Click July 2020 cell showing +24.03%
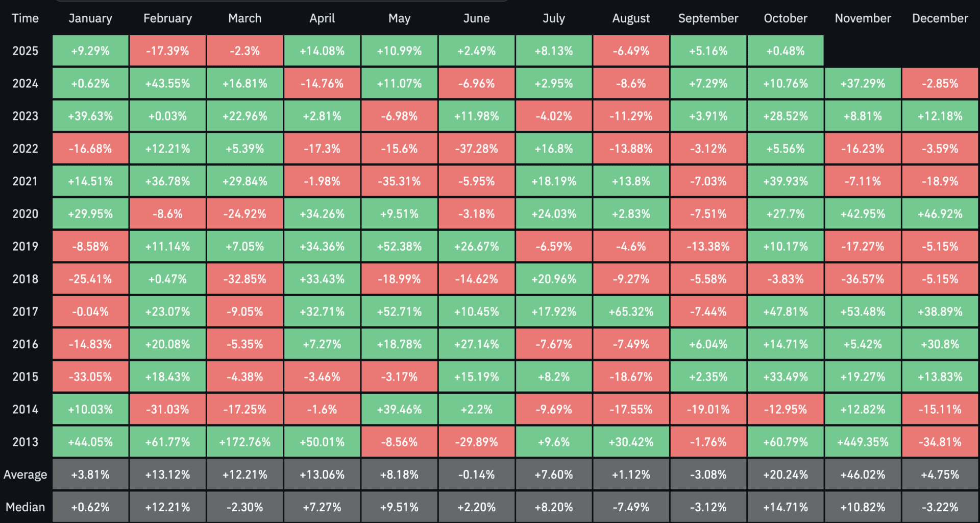 pos(554,214)
